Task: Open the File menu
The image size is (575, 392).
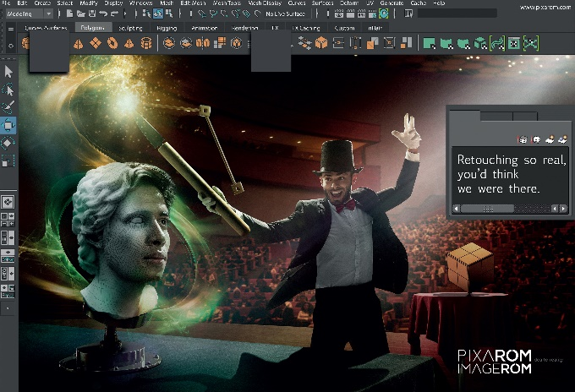Action: click(6, 3)
